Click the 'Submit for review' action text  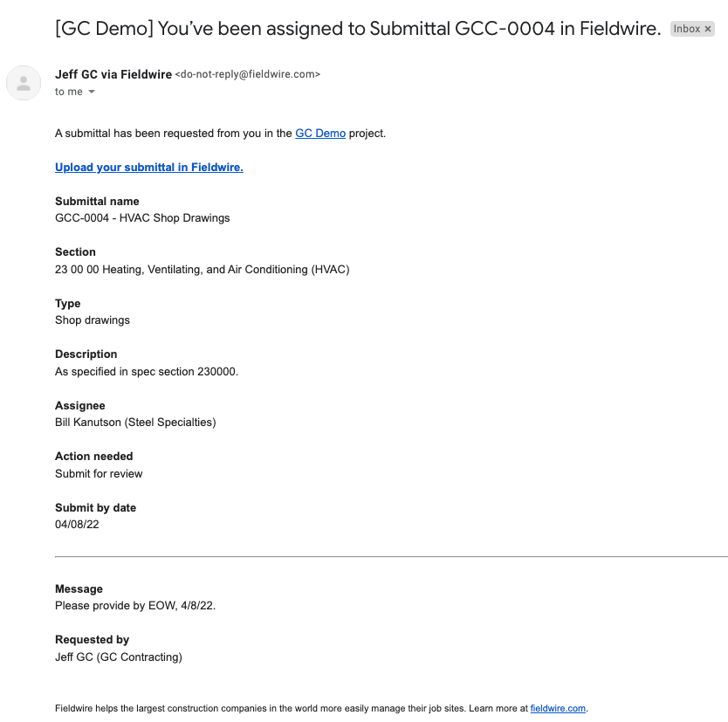point(99,473)
